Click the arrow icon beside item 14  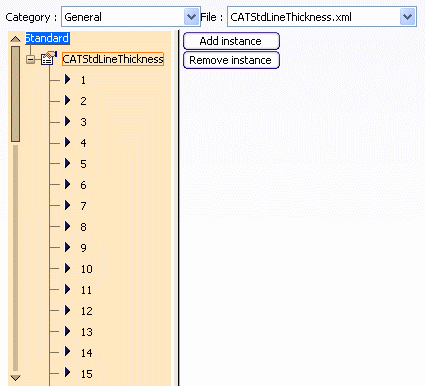pos(68,351)
